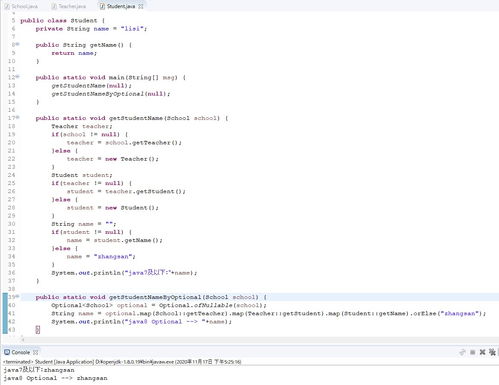This screenshot has width=499, height=385.
Task: Click the editor horizontal scrollbar left arrow
Action: coord(23,340)
